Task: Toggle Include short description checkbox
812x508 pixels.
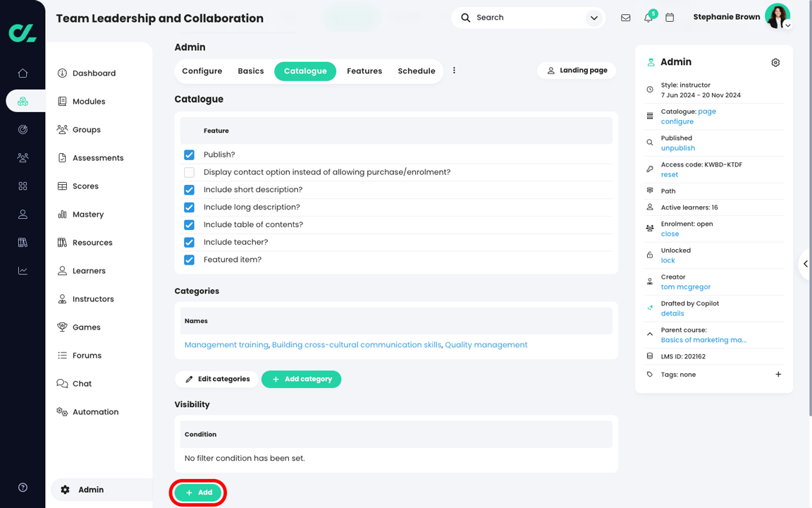Action: (189, 190)
